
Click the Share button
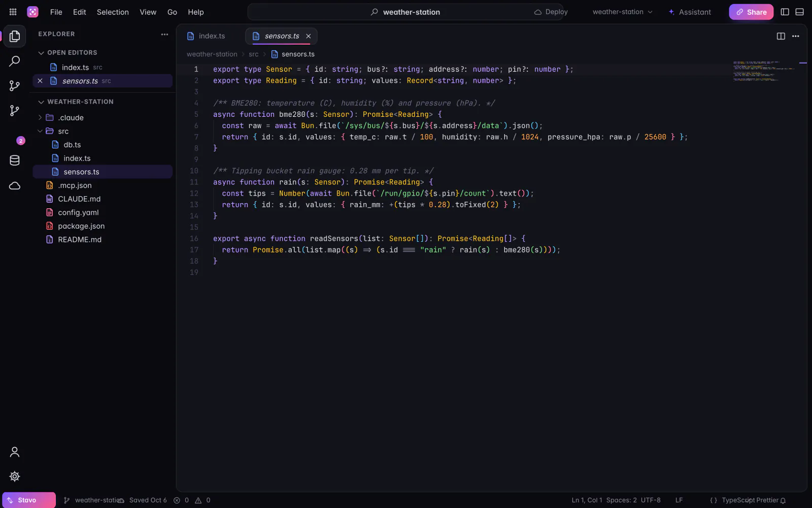pyautogui.click(x=751, y=12)
